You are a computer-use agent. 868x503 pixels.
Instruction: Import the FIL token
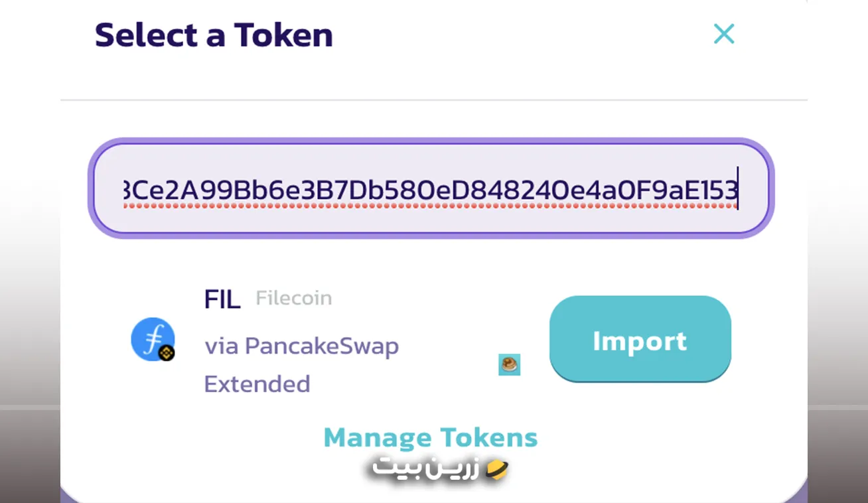(640, 340)
